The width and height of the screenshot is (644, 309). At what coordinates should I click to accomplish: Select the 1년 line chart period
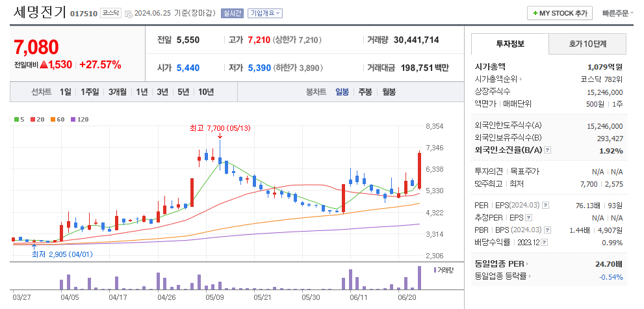click(x=142, y=92)
